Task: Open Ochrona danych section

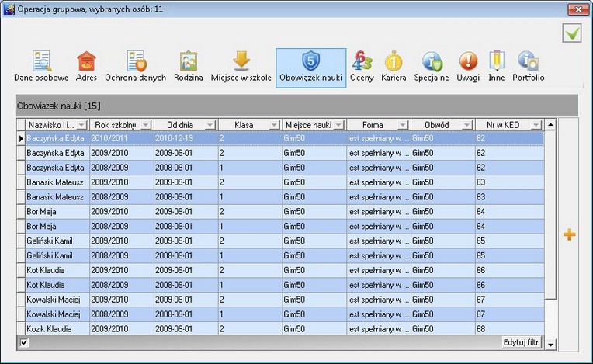Action: (135, 67)
